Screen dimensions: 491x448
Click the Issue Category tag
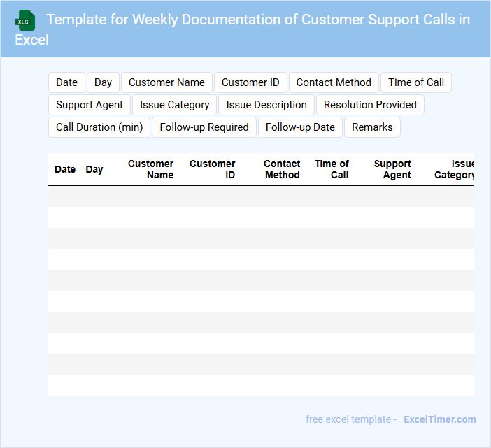[174, 105]
